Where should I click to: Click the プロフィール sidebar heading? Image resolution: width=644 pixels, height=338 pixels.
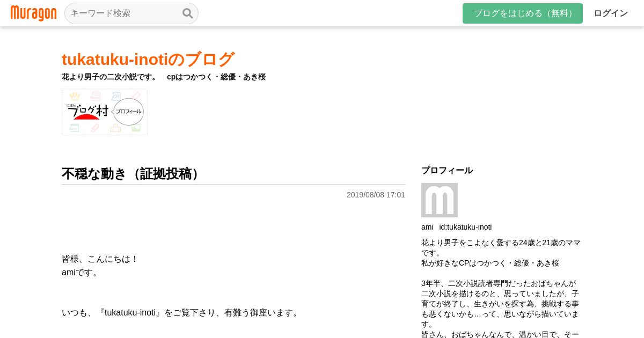pyautogui.click(x=447, y=170)
